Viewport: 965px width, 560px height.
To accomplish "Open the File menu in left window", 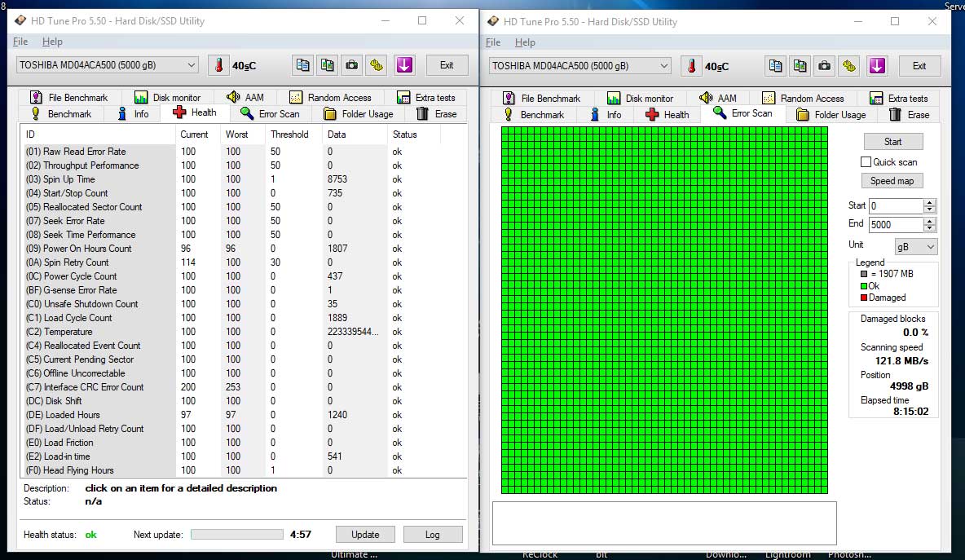I will 20,42.
